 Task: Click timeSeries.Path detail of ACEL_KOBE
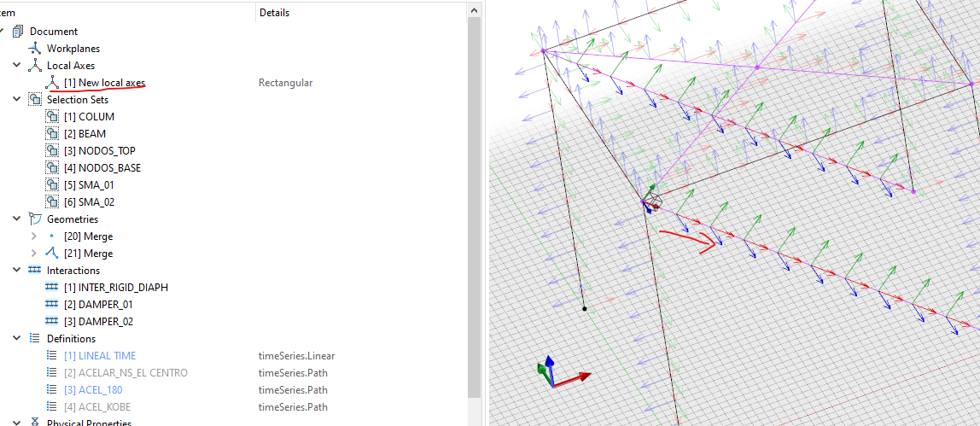click(x=293, y=406)
